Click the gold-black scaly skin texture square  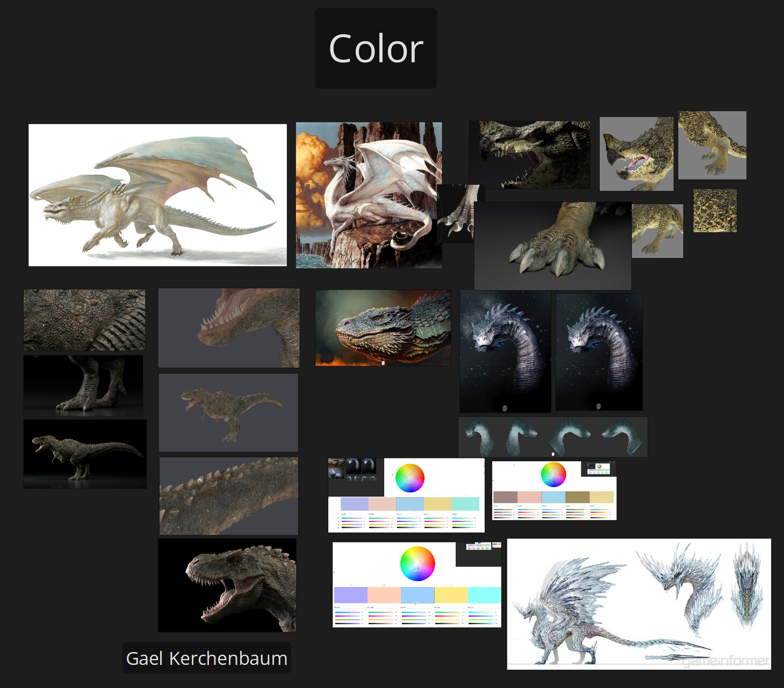pyautogui.click(x=715, y=210)
